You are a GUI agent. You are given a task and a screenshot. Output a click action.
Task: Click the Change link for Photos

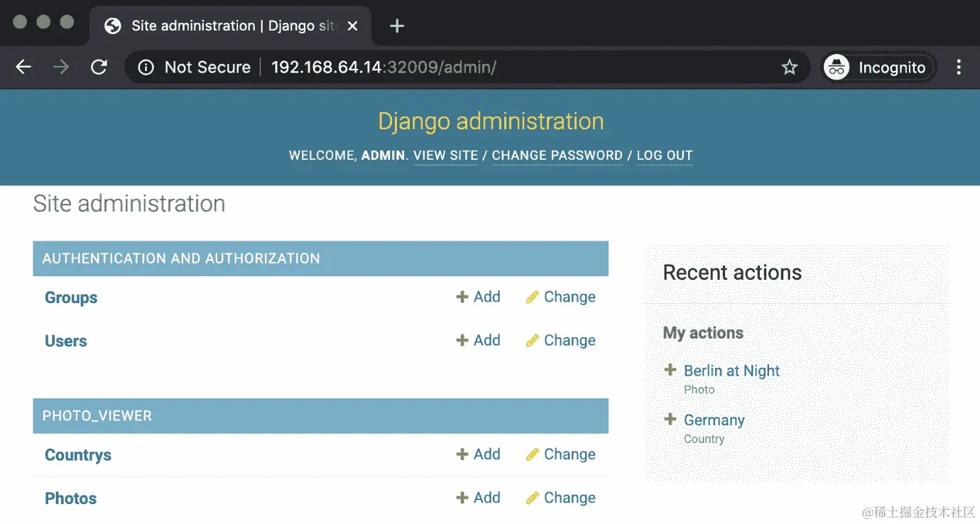[x=560, y=498]
